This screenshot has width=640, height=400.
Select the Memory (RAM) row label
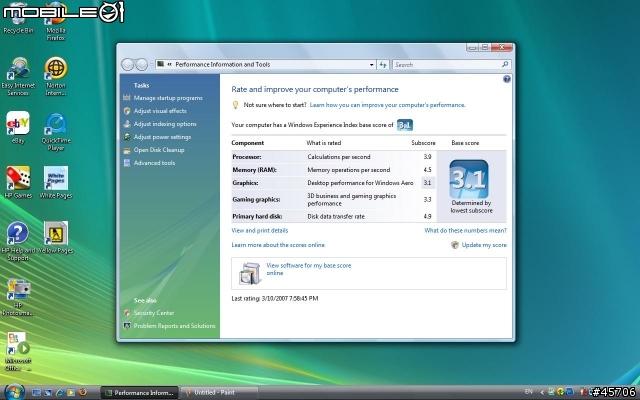tap(254, 170)
